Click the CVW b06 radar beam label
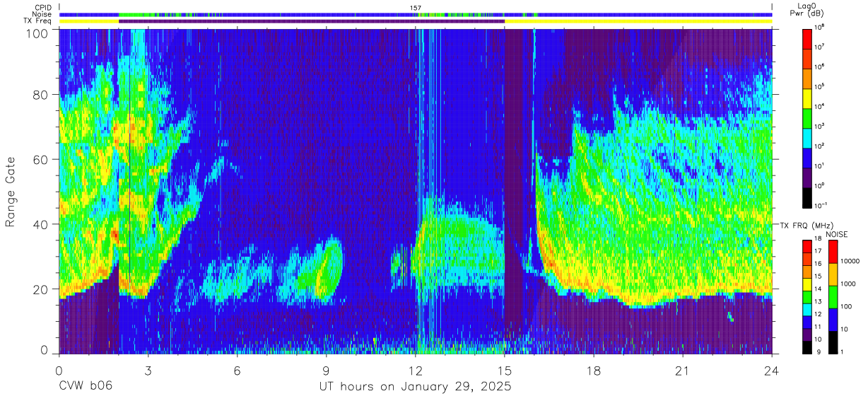This screenshot has height=401, width=868. pos(86,387)
